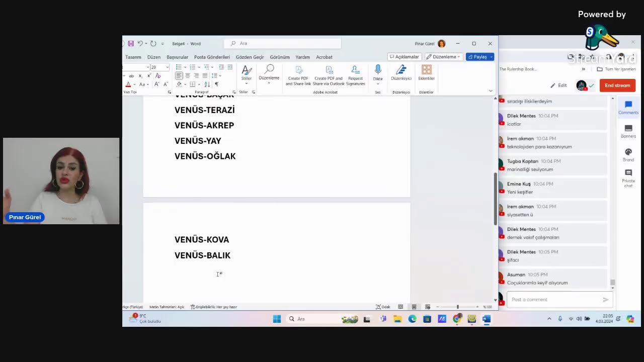The width and height of the screenshot is (644, 362).
Task: Undo the last action in Word
Action: pos(140,44)
